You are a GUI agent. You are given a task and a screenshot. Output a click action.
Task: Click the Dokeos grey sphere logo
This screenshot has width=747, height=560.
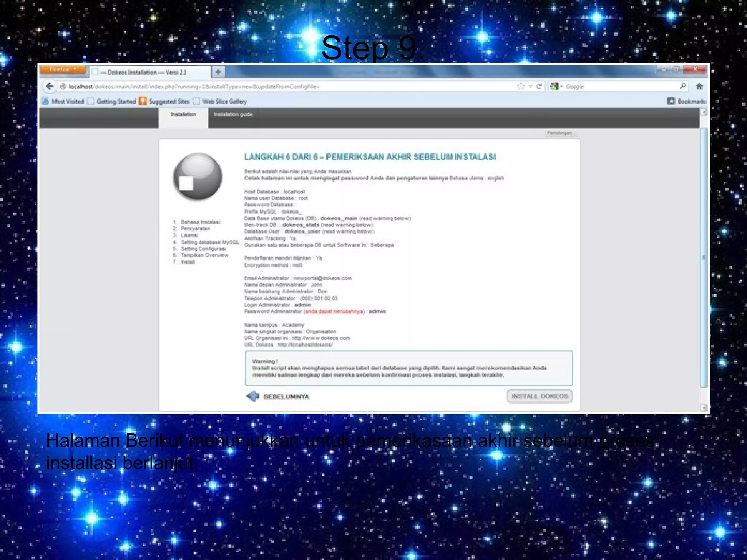coord(198,177)
